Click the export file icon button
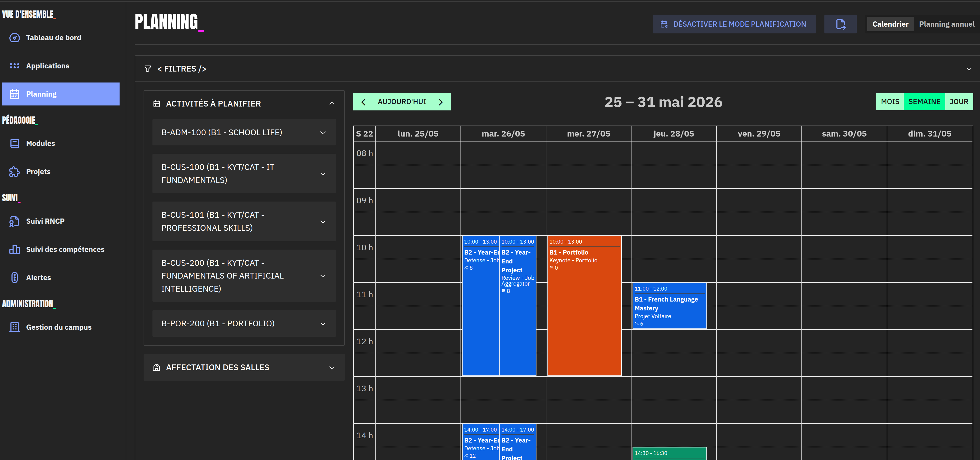Image resolution: width=980 pixels, height=460 pixels. (x=840, y=24)
